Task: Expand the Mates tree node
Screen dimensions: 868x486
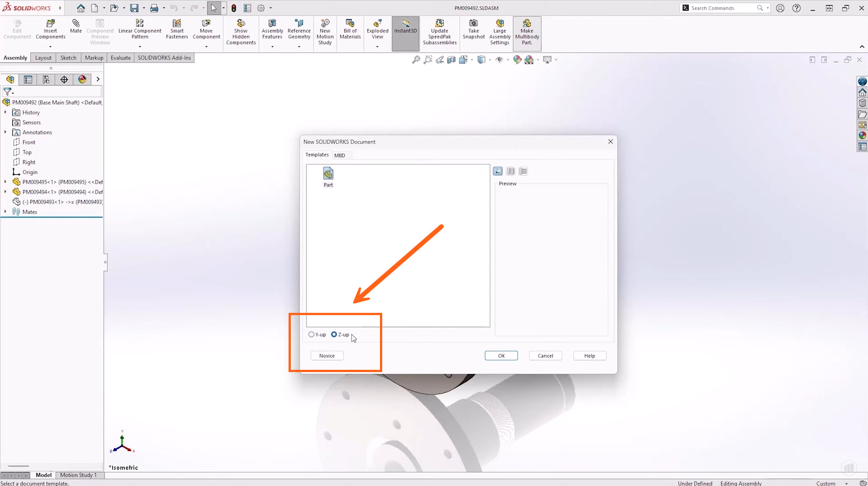Action: 5,212
